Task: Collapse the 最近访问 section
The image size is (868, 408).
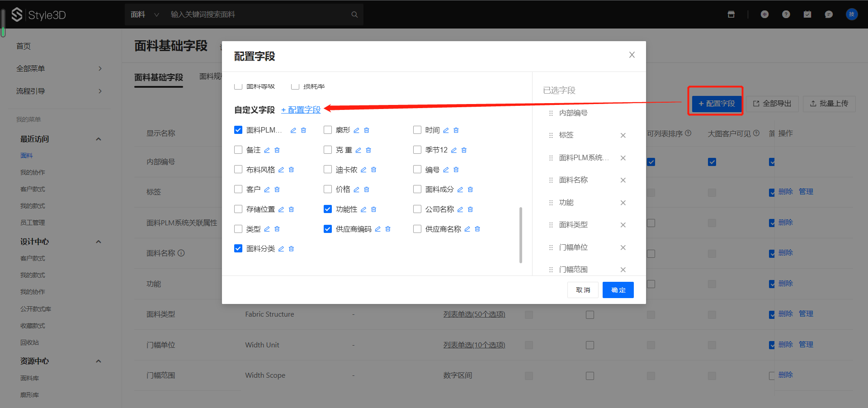Action: (98, 139)
